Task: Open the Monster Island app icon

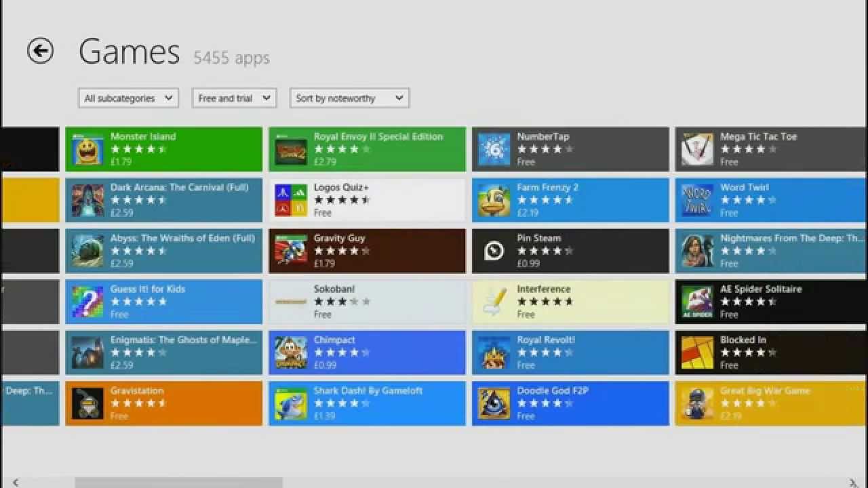Action: point(88,149)
